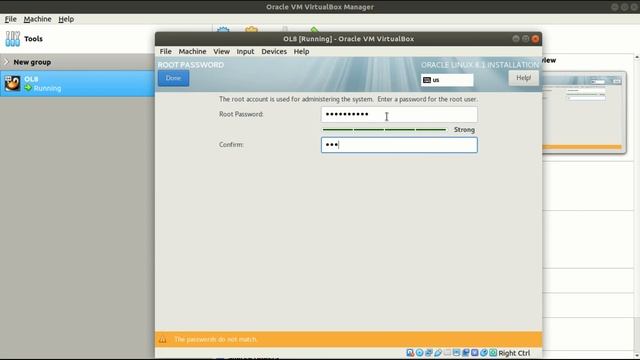Click the blue Done button

pyautogui.click(x=173, y=78)
